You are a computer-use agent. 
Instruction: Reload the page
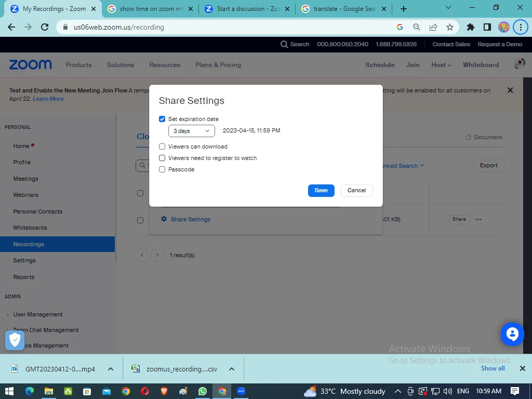(x=45, y=27)
